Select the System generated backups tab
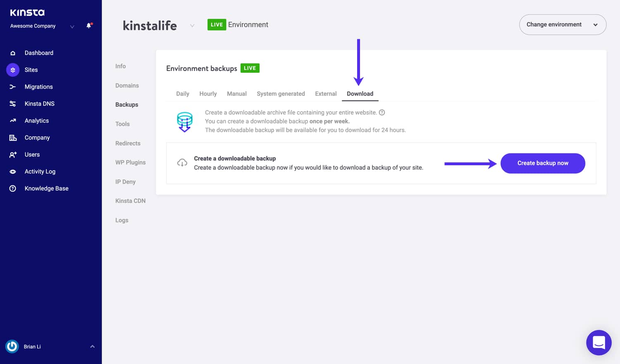620x364 pixels. [281, 93]
